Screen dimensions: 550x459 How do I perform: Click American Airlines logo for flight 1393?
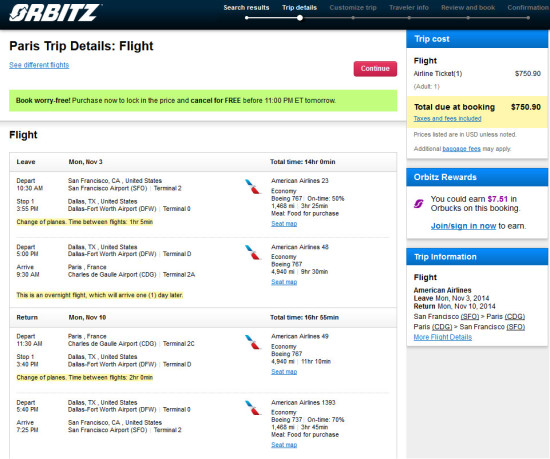point(253,408)
